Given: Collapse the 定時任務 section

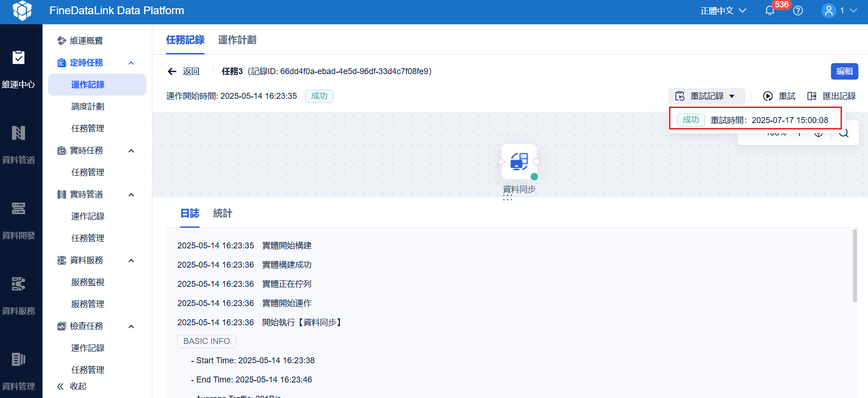Looking at the screenshot, I should point(131,63).
